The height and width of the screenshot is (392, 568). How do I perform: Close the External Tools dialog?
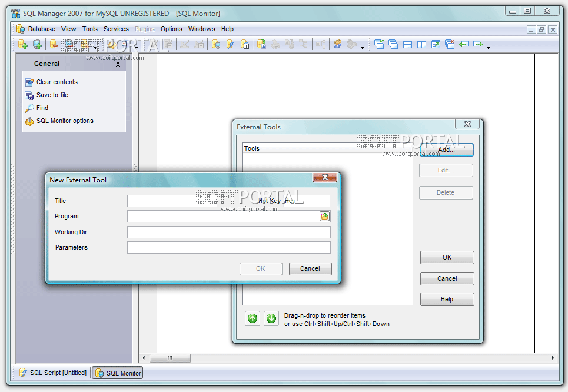pos(467,124)
